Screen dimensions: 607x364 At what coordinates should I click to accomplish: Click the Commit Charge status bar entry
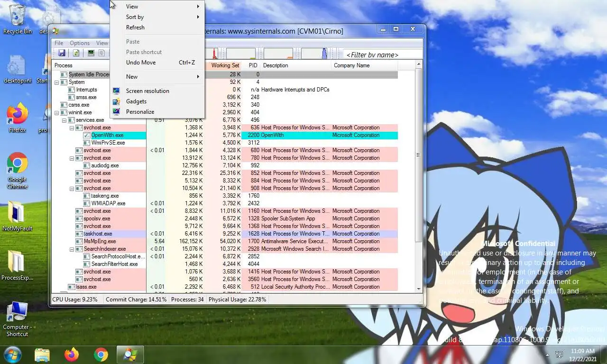136,300
